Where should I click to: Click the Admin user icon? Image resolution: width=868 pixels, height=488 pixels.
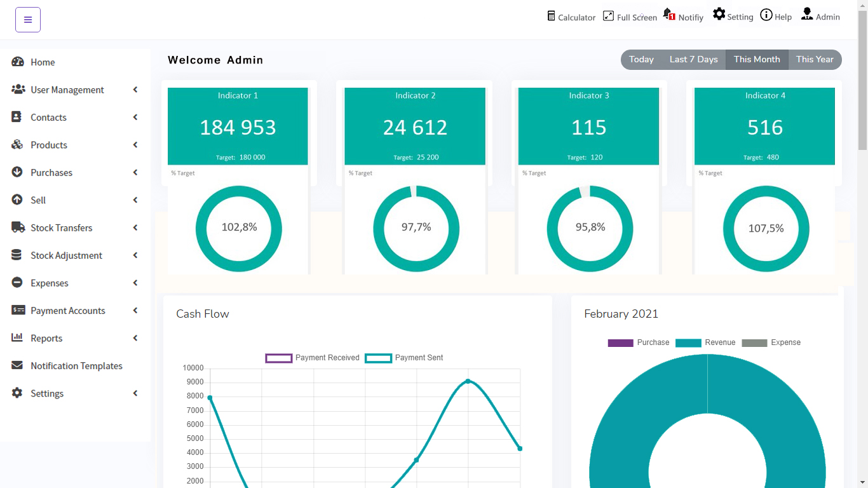(x=807, y=14)
